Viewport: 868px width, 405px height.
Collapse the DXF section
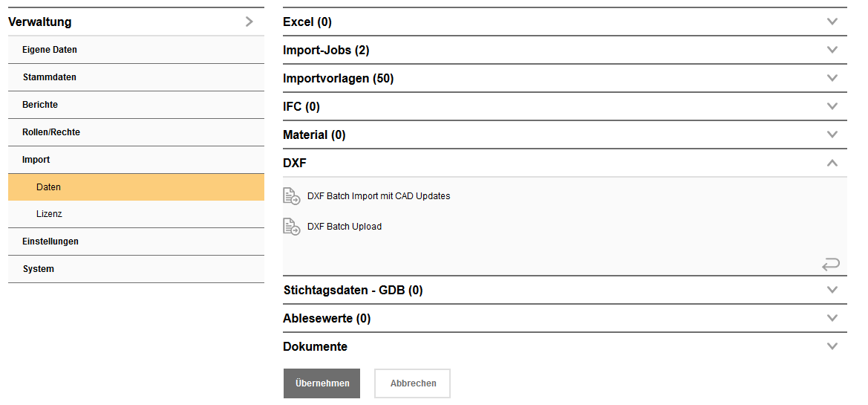[832, 163]
